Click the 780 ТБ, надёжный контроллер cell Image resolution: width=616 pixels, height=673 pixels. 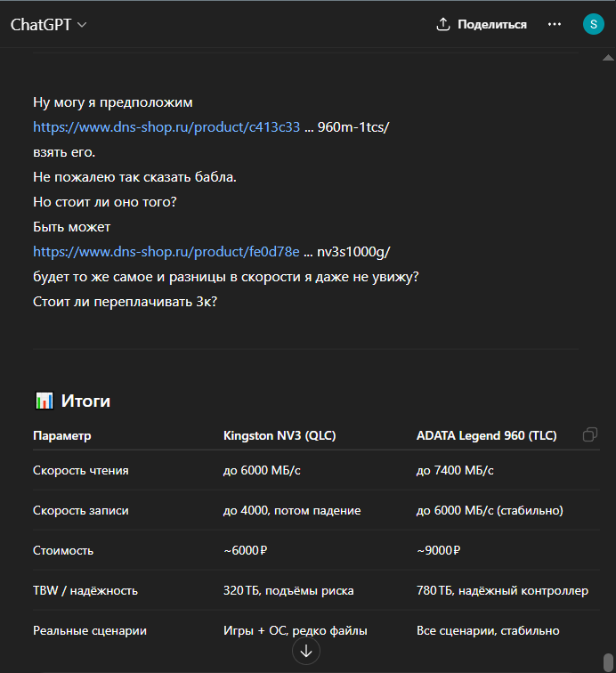[x=502, y=590]
